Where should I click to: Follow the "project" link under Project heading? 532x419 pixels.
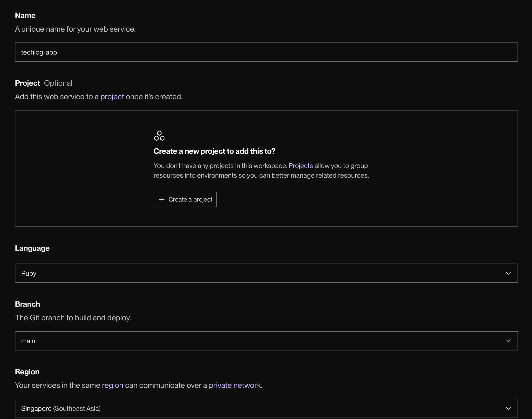pos(112,97)
